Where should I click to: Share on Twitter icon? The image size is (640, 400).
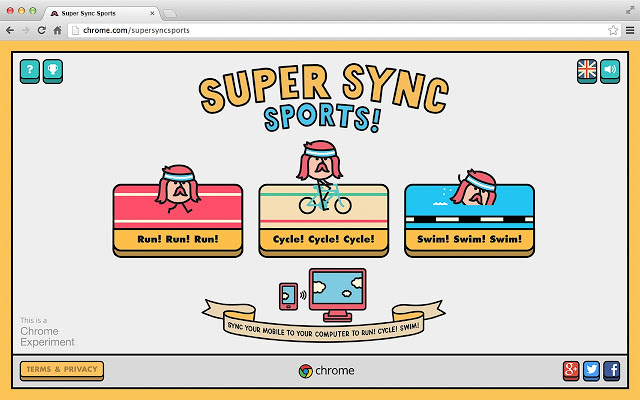pos(591,371)
